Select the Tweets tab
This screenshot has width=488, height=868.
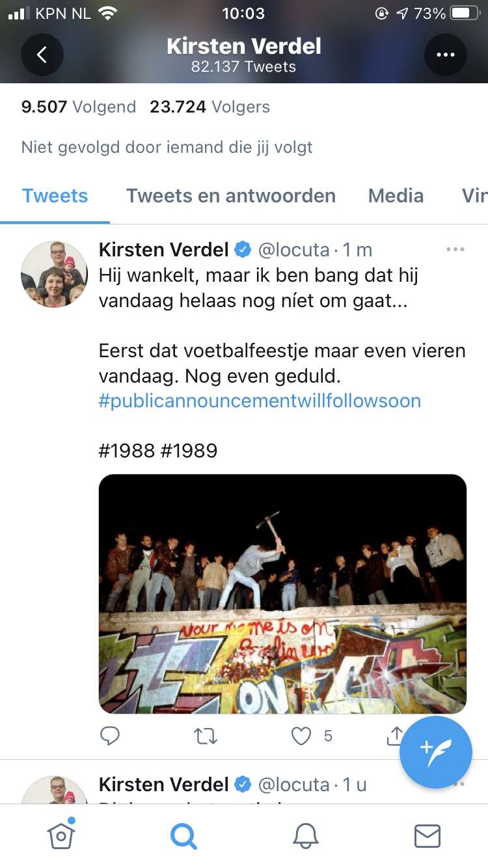point(55,196)
